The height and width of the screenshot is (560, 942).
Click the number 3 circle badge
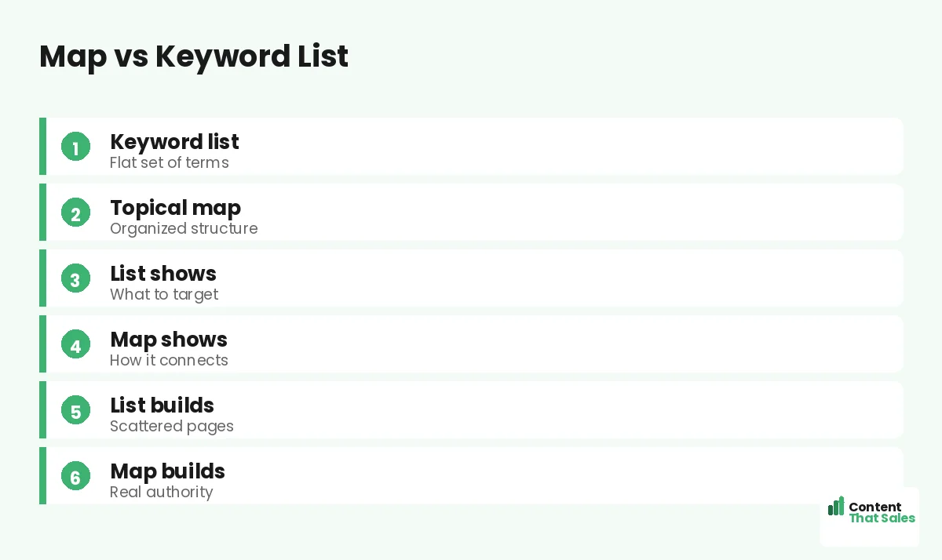(x=75, y=279)
